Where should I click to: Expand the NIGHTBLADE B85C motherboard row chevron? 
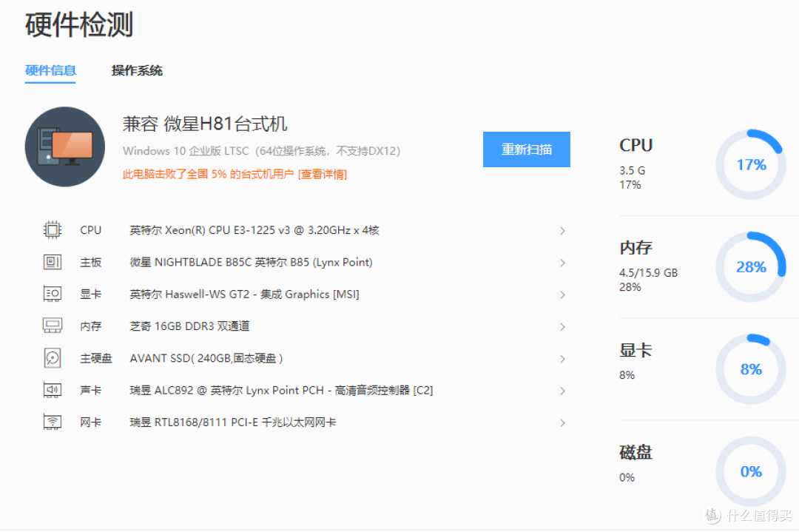coord(562,263)
